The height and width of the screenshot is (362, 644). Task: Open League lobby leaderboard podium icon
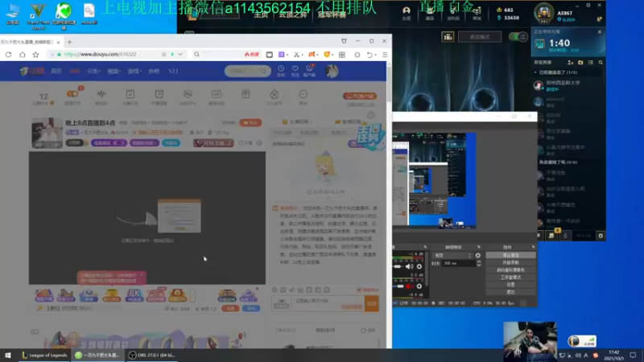point(448,37)
